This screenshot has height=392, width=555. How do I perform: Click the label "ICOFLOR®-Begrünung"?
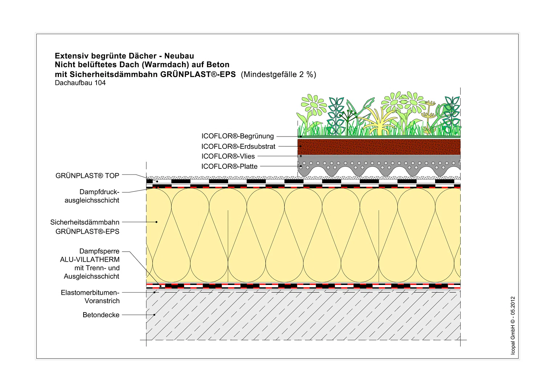[x=238, y=136]
